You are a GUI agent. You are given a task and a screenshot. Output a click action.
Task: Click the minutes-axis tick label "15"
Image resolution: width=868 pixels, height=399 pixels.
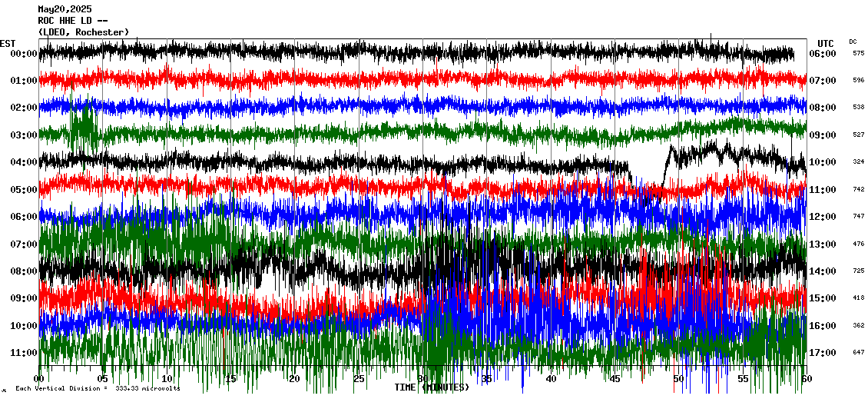click(231, 379)
